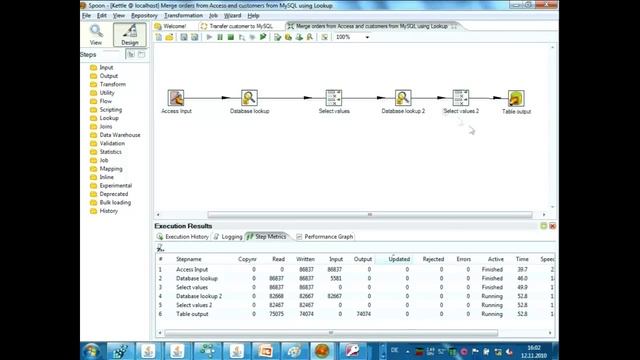
Task: Switch to Design mode
Action: [x=130, y=34]
